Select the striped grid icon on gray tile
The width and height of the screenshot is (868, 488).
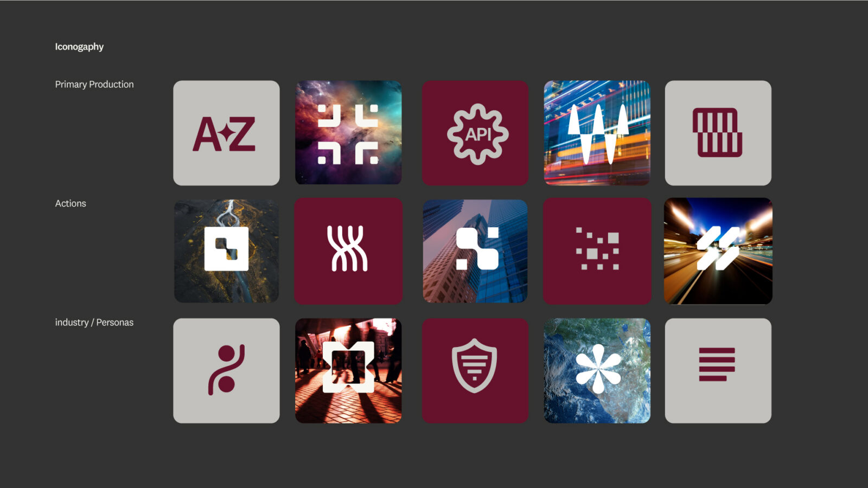coord(718,133)
